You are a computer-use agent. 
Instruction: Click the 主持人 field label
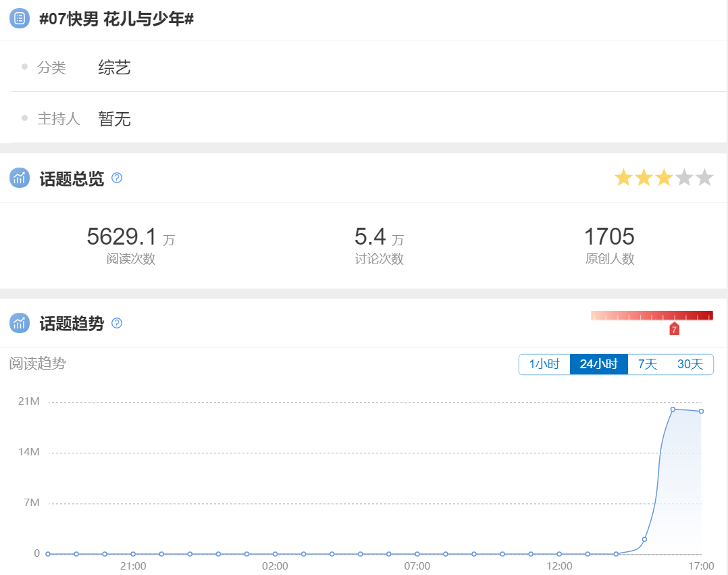coord(59,118)
